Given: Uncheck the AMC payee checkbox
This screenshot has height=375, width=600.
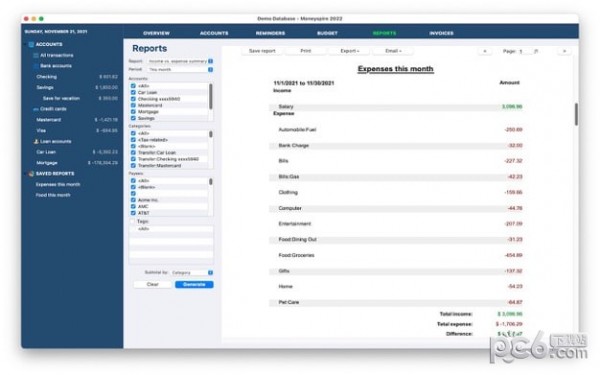Looking at the screenshot, I should click(x=133, y=207).
